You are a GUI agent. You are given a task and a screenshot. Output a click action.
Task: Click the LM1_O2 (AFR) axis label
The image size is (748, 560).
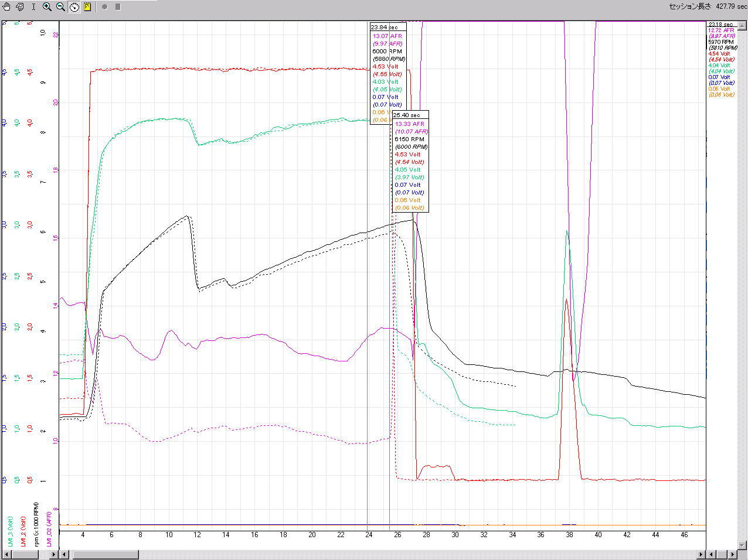pyautogui.click(x=50, y=528)
